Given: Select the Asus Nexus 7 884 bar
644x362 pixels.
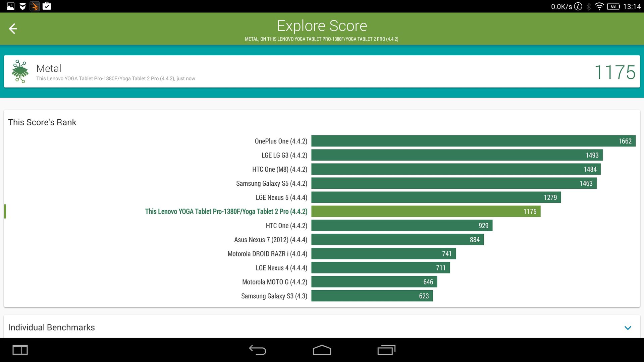Looking at the screenshot, I should coord(397,240).
